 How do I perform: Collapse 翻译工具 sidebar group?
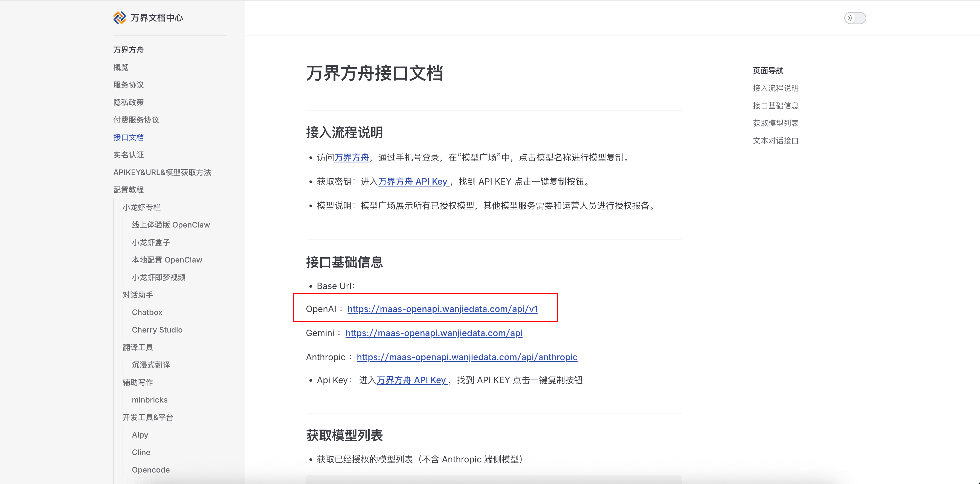tap(138, 347)
